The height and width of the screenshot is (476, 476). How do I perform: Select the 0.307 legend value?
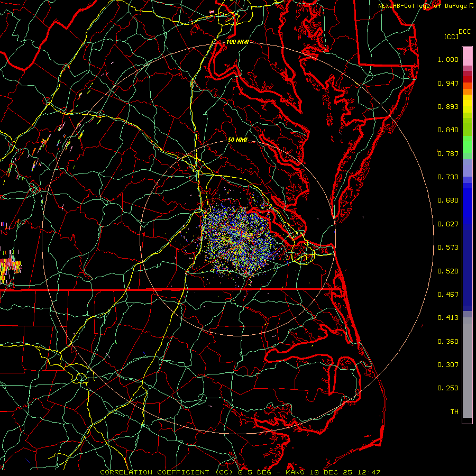(x=448, y=365)
